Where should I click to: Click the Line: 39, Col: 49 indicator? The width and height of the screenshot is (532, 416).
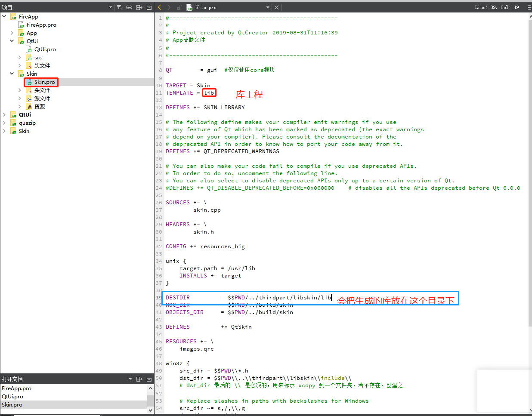click(x=497, y=7)
